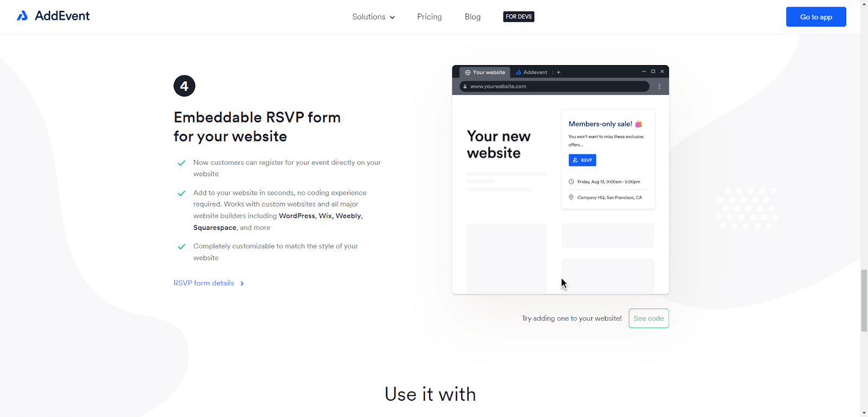This screenshot has height=417, width=868.
Task: Click the FOR DEVS badge link
Action: pos(519,17)
